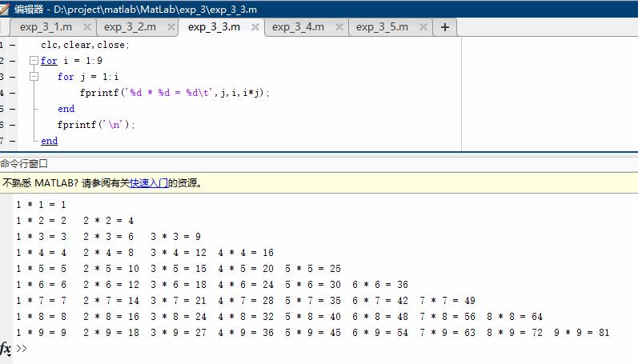Set breakpoint on line 4 dash

coord(13,93)
